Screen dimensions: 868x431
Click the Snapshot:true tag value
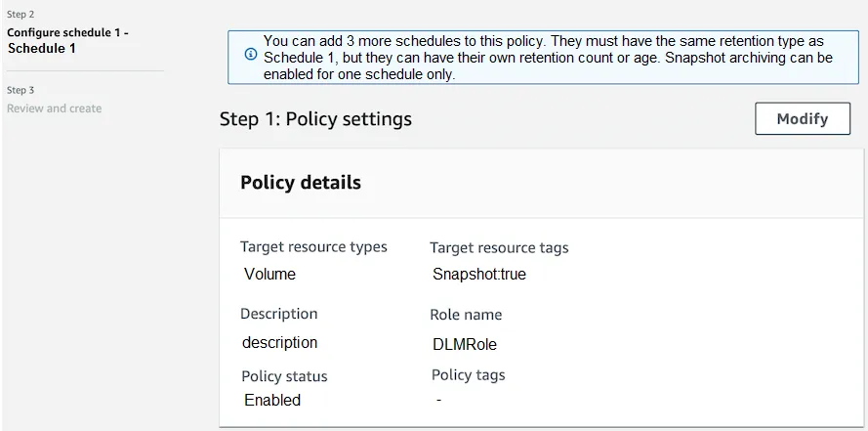tap(479, 274)
